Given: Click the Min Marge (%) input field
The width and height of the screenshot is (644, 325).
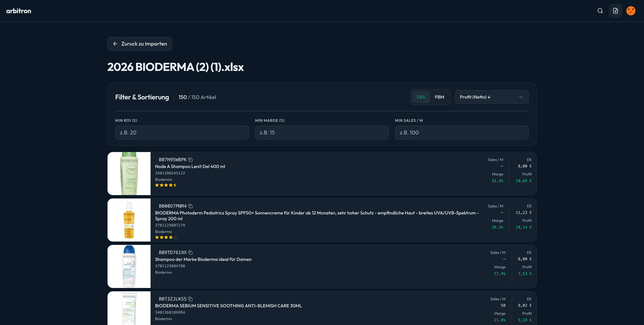Looking at the screenshot, I should click(x=322, y=132).
